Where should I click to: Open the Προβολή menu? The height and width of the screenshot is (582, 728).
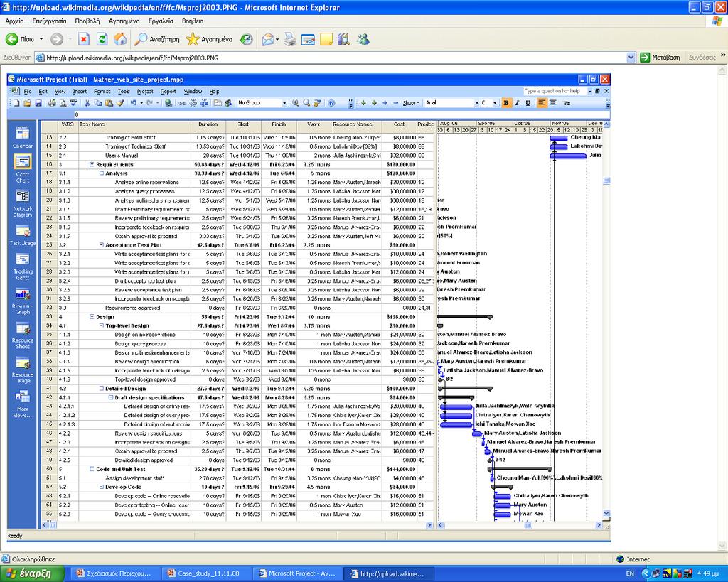[87, 21]
